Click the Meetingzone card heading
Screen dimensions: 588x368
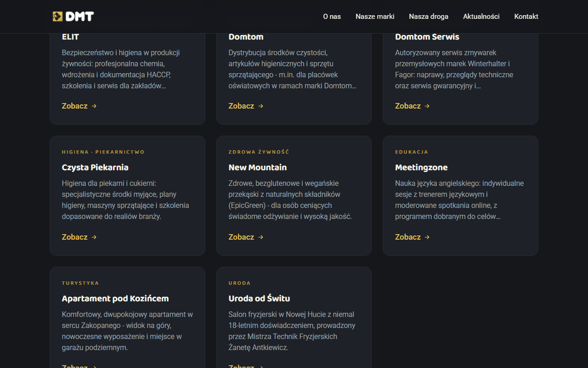[x=421, y=167]
